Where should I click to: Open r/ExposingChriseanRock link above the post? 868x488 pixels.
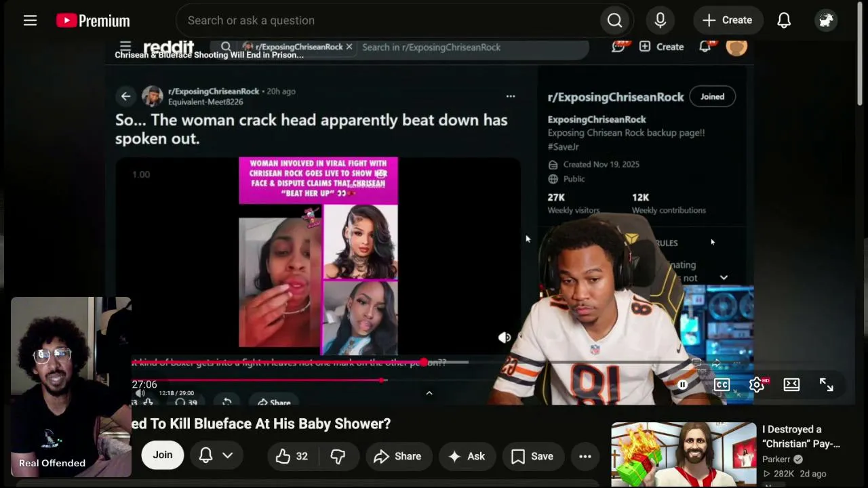pos(214,91)
